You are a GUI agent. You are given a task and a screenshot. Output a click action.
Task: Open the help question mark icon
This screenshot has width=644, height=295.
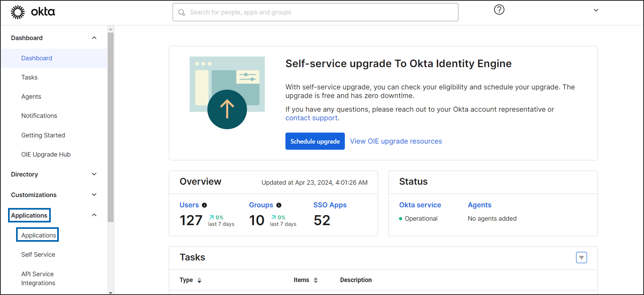pos(499,10)
